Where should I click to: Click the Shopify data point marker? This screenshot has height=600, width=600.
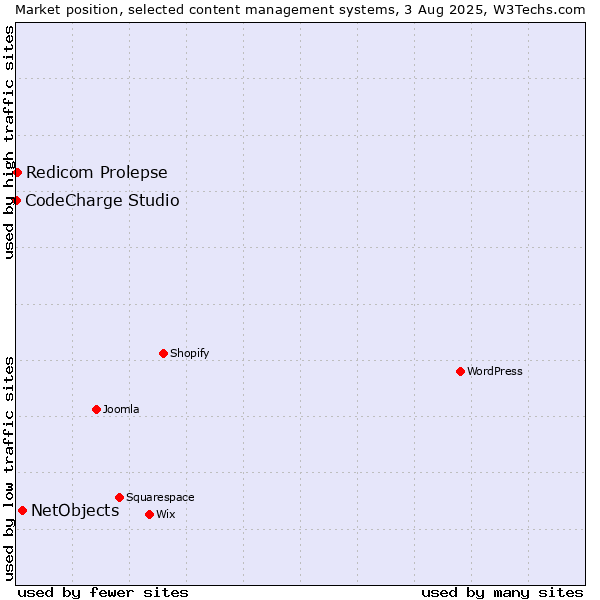pyautogui.click(x=163, y=354)
